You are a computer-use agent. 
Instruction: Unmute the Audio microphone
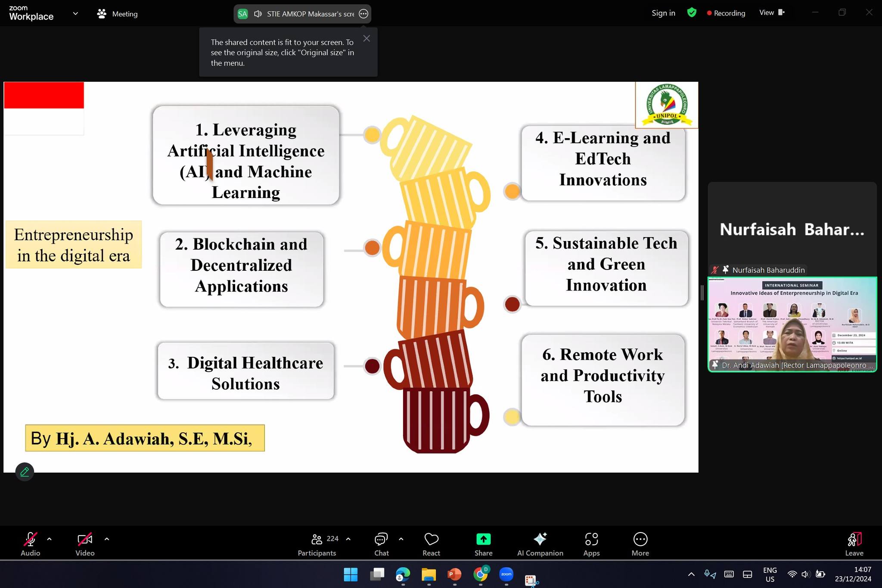tap(30, 544)
